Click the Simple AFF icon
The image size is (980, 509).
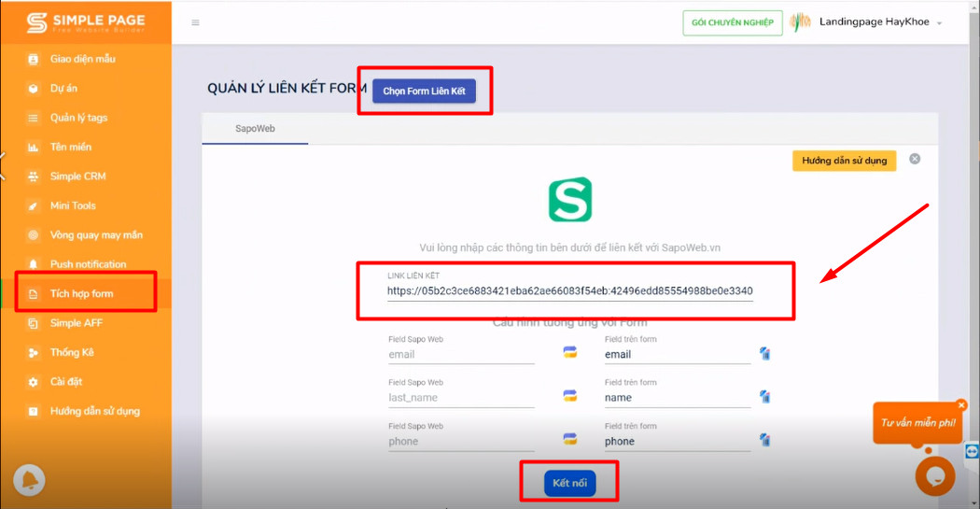pyautogui.click(x=33, y=323)
